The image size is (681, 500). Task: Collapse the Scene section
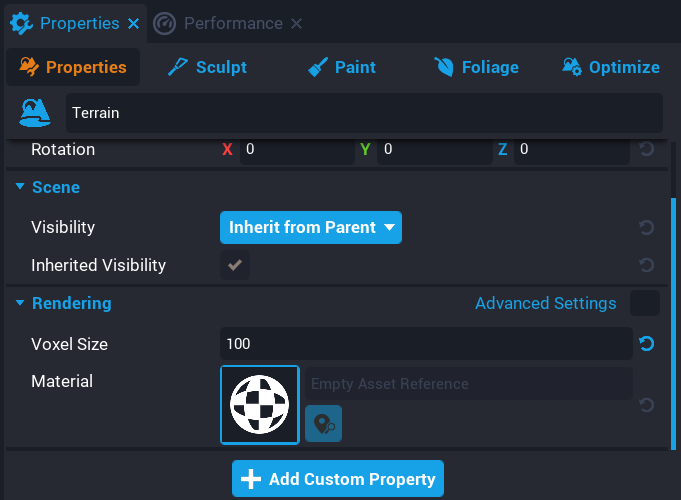coord(20,187)
